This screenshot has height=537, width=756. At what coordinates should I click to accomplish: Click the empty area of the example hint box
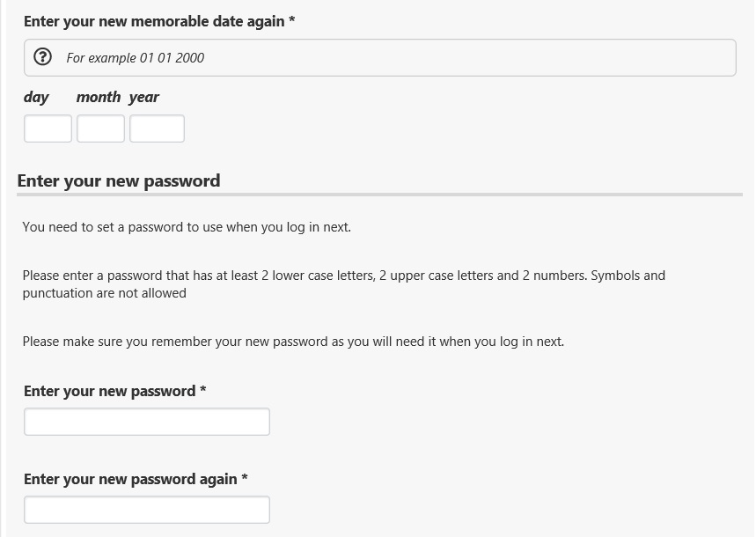coord(470,58)
